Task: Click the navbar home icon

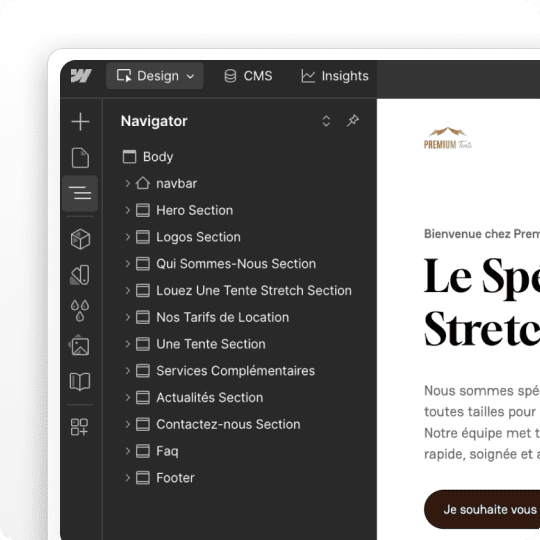Action: click(x=143, y=183)
